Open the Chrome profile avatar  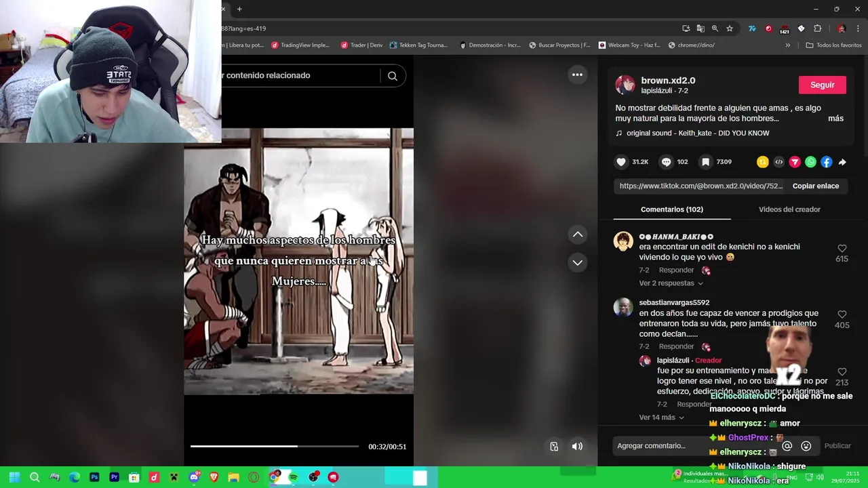(x=842, y=28)
